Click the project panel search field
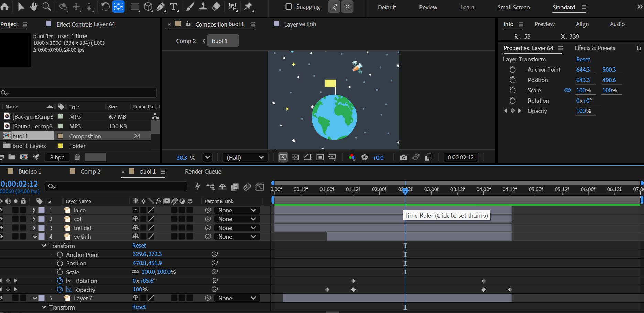This screenshot has width=644, height=313. 78,93
